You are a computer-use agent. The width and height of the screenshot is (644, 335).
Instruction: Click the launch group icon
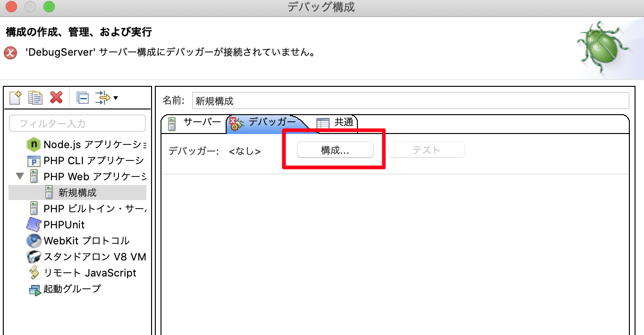pyautogui.click(x=35, y=290)
